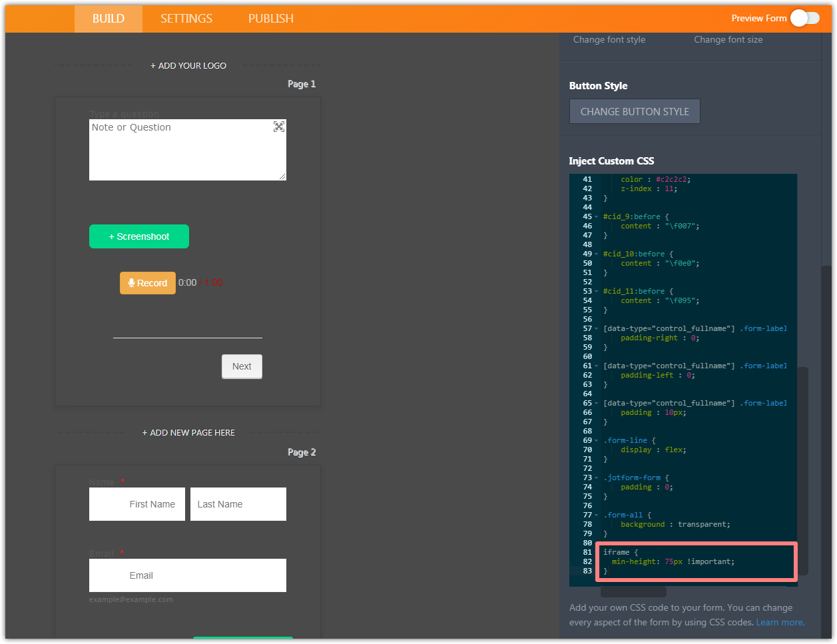The width and height of the screenshot is (837, 644).
Task: Click the 'background : transparent;' CSS line
Action: click(x=675, y=524)
